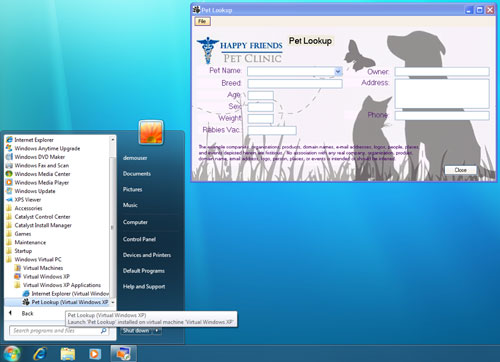Open Windows Media Player taskbar icon

pyautogui.click(x=95, y=354)
